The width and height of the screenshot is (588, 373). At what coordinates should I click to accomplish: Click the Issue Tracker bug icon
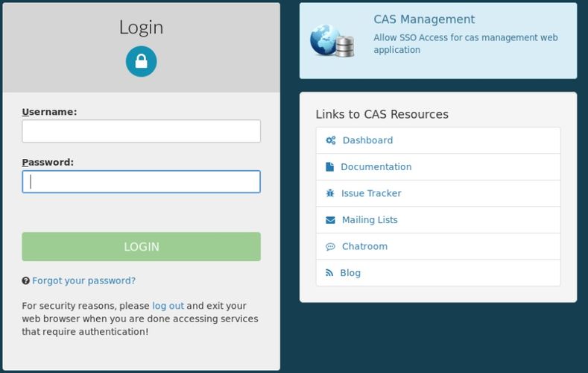point(330,193)
